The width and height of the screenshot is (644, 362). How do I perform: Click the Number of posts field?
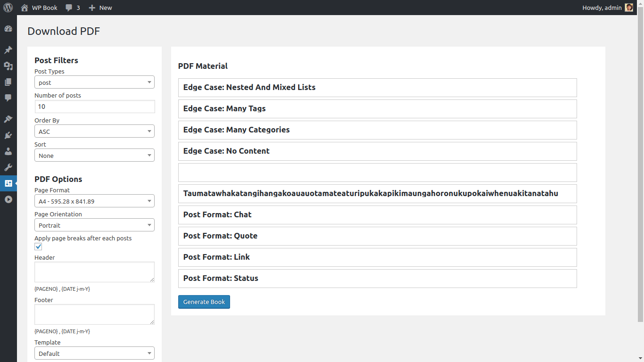pyautogui.click(x=94, y=107)
